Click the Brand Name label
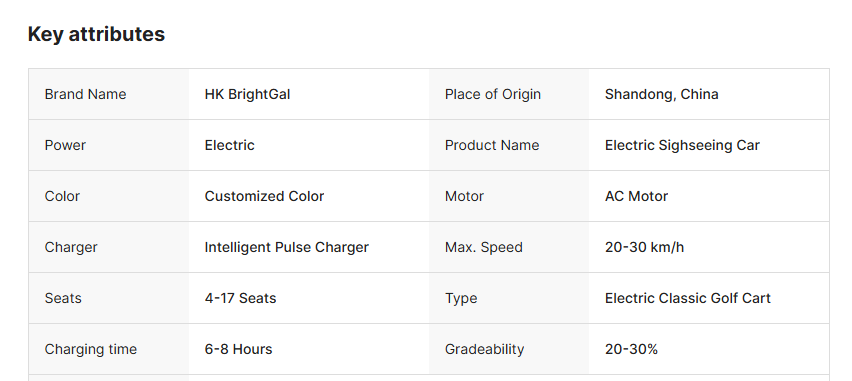The height and width of the screenshot is (381, 852). (85, 94)
